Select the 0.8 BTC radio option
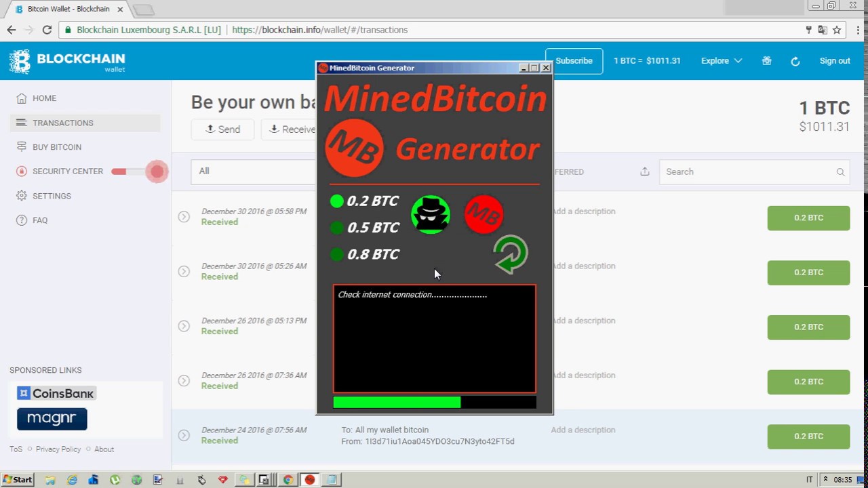This screenshot has width=868, height=488. [x=337, y=254]
